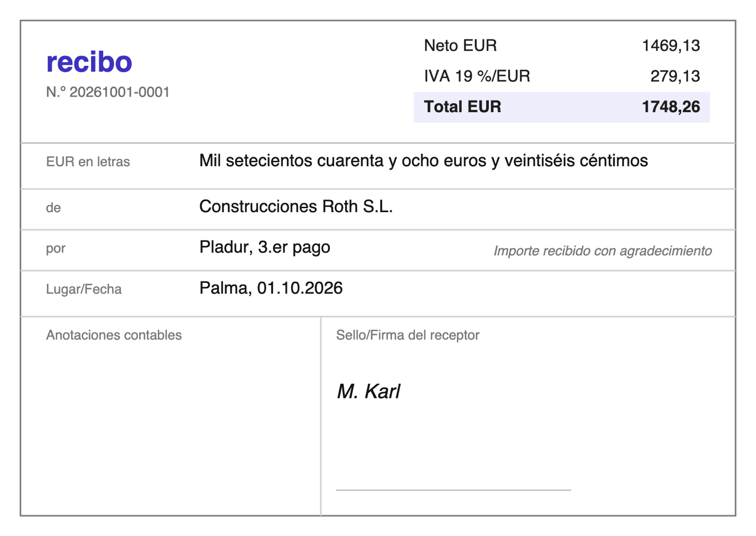Viewport: 756px width, 536px height.
Task: Select 'Construcciones Roth S.L.' payer name
Action: tap(296, 207)
